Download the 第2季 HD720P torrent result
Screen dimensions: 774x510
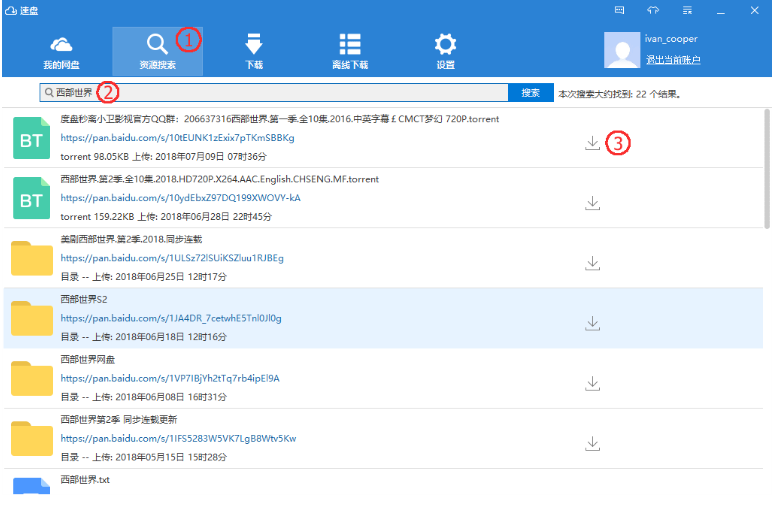coord(592,203)
